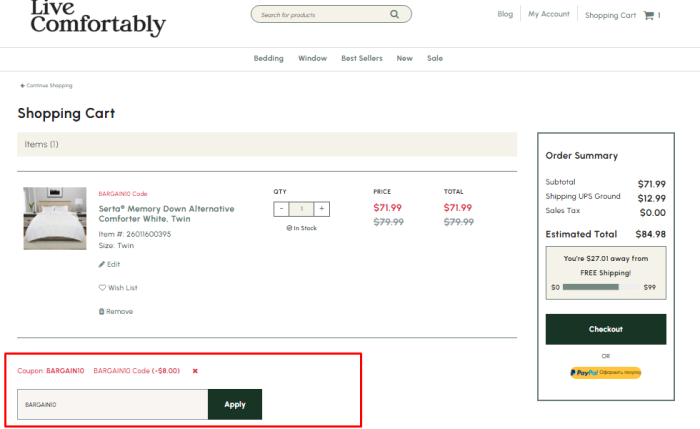Image resolution: width=700 pixels, height=429 pixels.
Task: Click the Remove trash icon
Action: coord(101,311)
